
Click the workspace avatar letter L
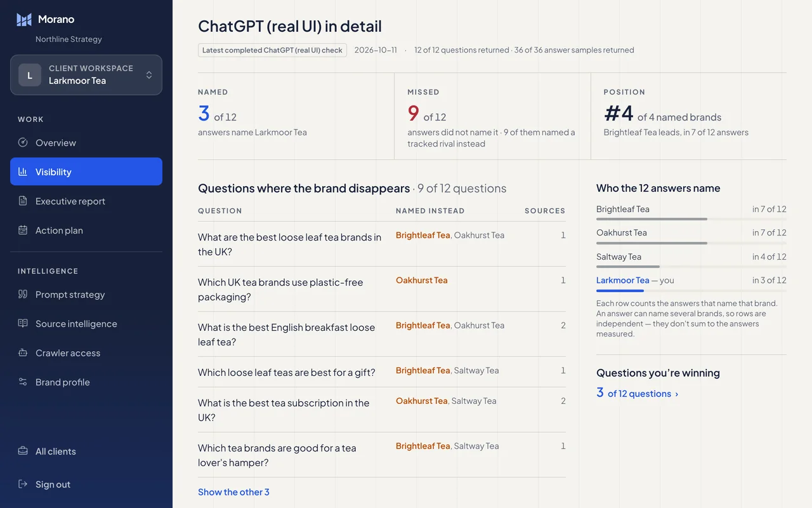pyautogui.click(x=30, y=75)
